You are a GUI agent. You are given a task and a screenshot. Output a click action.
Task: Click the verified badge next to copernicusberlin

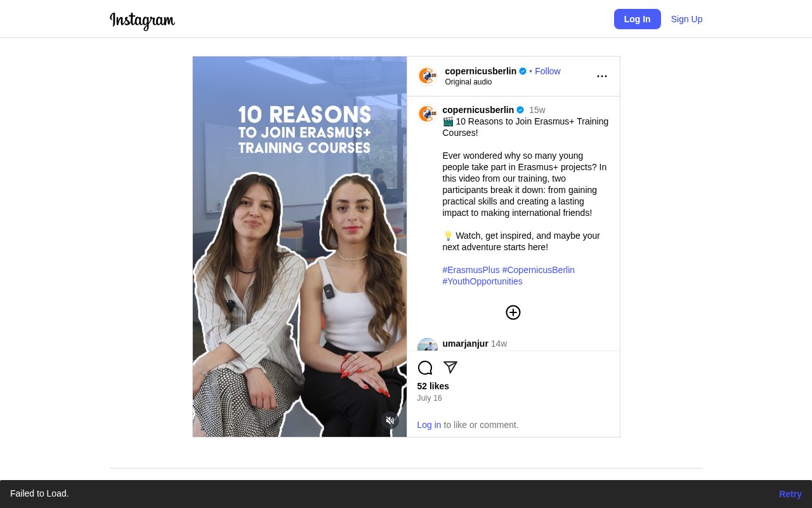pos(522,71)
